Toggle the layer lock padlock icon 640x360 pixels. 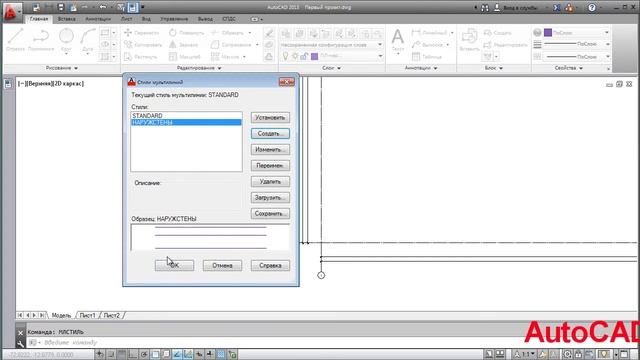304,56
